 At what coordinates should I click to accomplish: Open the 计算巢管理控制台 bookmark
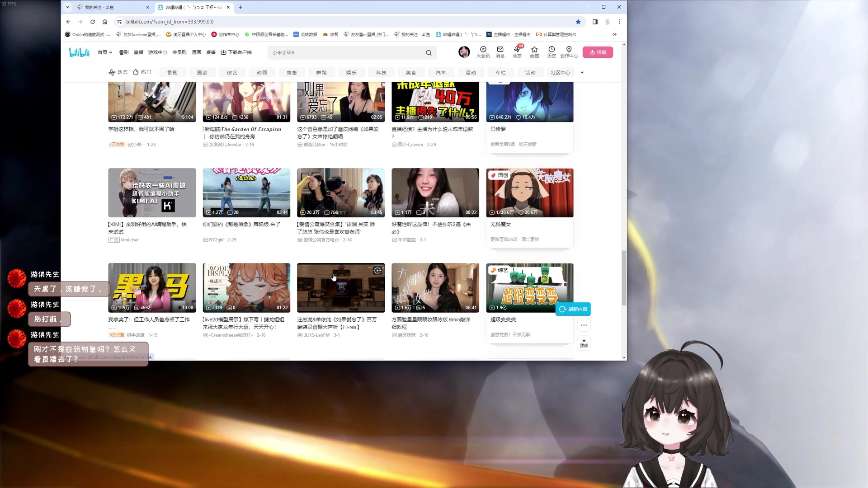coord(556,34)
